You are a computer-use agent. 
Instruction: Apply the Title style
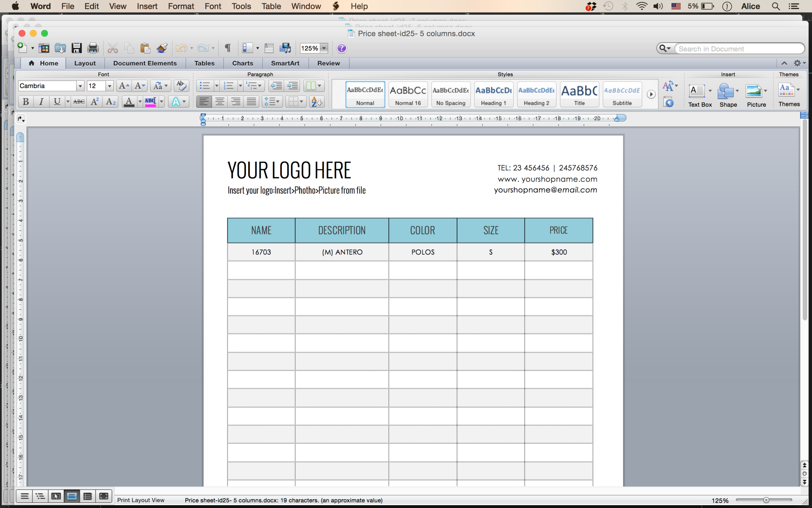(579, 94)
